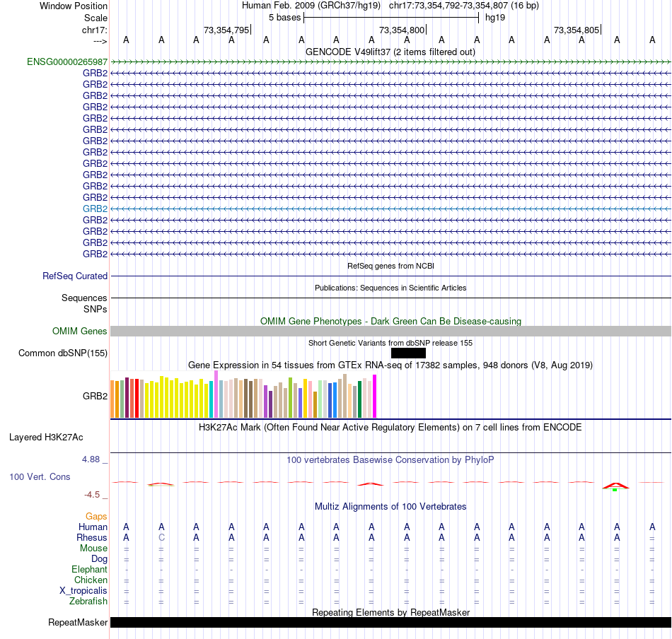Click the Scale 5 bases bar

point(391,18)
